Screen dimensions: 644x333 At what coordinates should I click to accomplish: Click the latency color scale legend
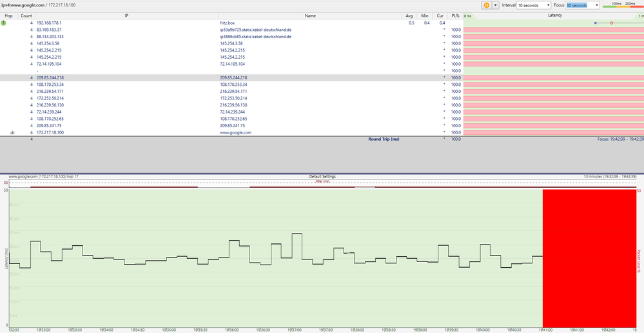click(623, 6)
